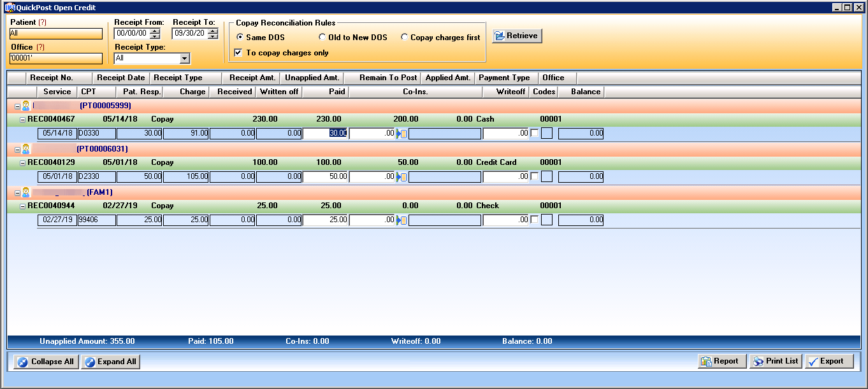Click CPT cell 99406
Screen dimensions: 868x389
pyautogui.click(x=97, y=220)
